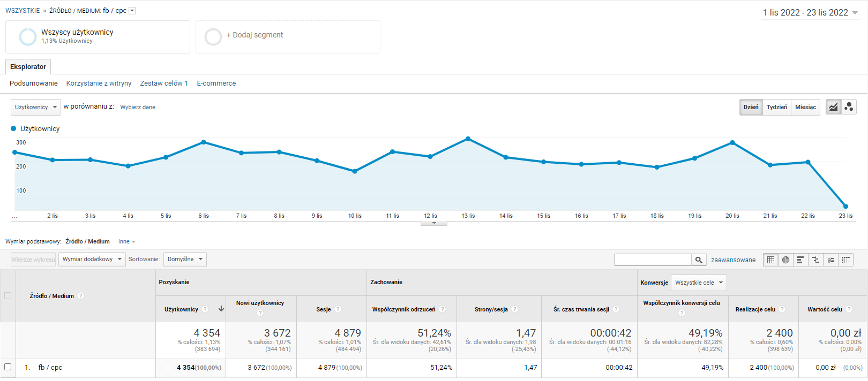The image size is (868, 381).
Task: Switch to the motion chart icon
Action: coord(849,107)
